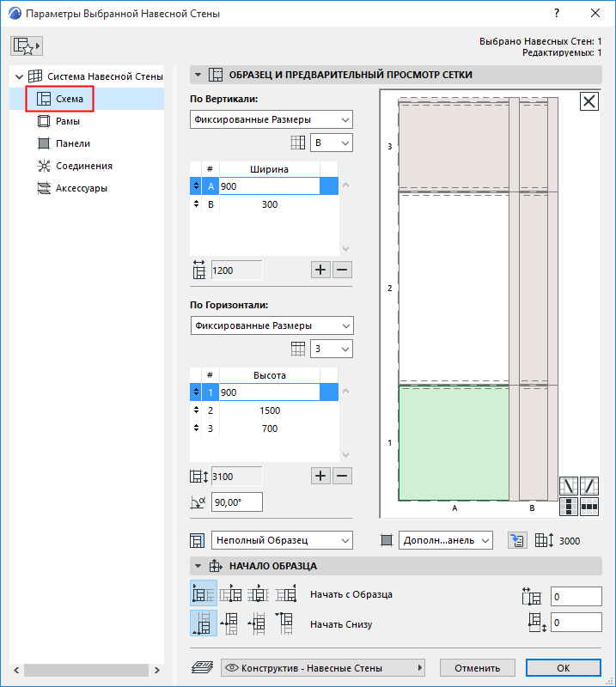Remove a row with minus button

(x=343, y=476)
